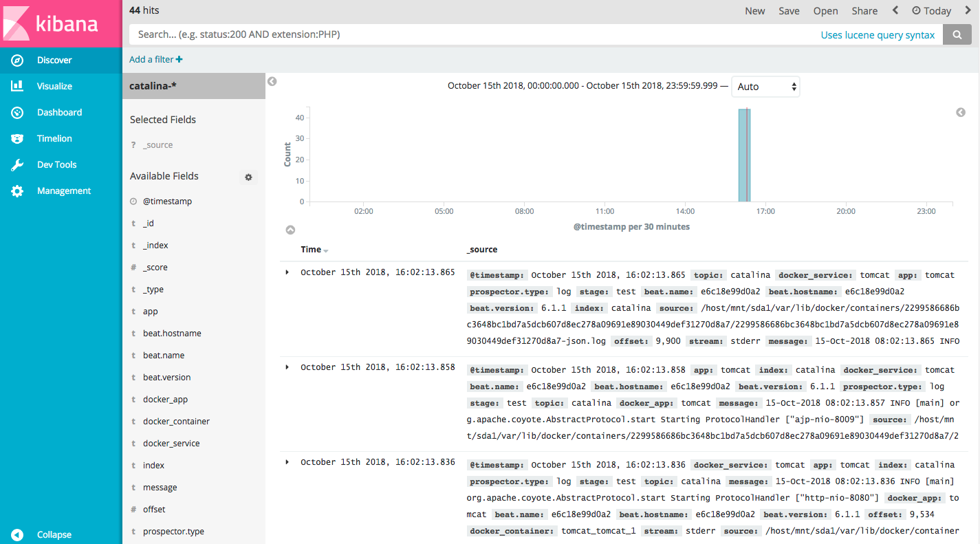Expand the 16:02:13.836 log row
980x544 pixels.
click(287, 462)
